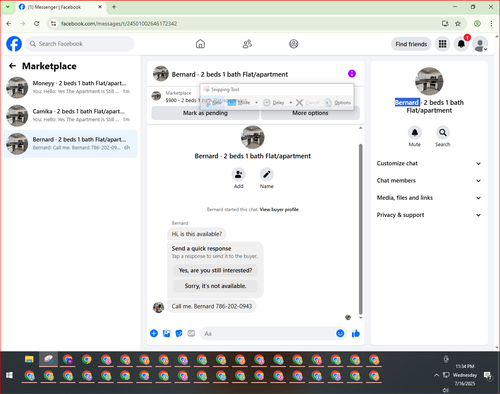Image resolution: width=500 pixels, height=394 pixels.
Task: Click the browser address bar URL
Action: click(119, 24)
